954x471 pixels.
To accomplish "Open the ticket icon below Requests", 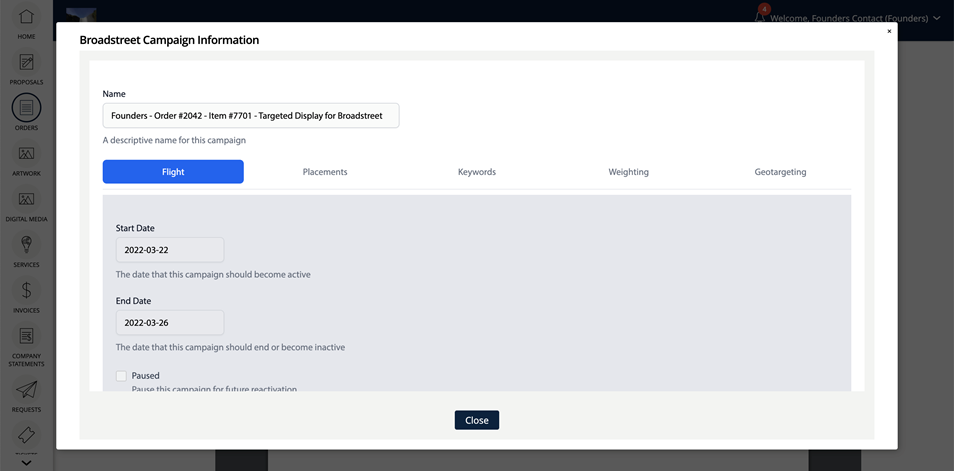I will tap(26, 435).
